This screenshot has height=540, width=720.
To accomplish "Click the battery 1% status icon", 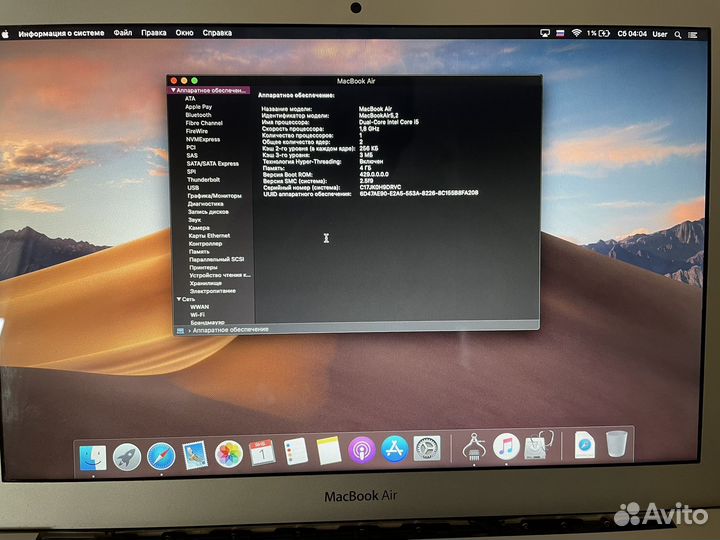I will (598, 33).
